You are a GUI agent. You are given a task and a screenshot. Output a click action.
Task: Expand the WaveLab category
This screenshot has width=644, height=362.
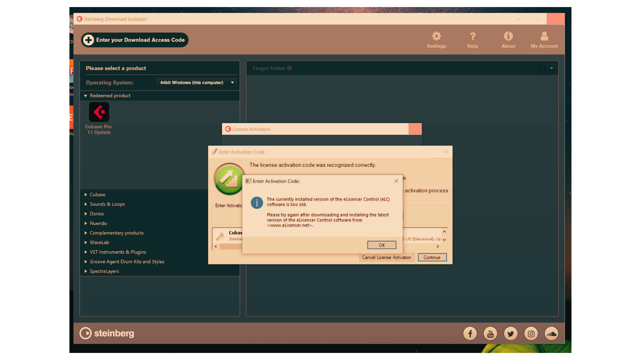click(99, 242)
